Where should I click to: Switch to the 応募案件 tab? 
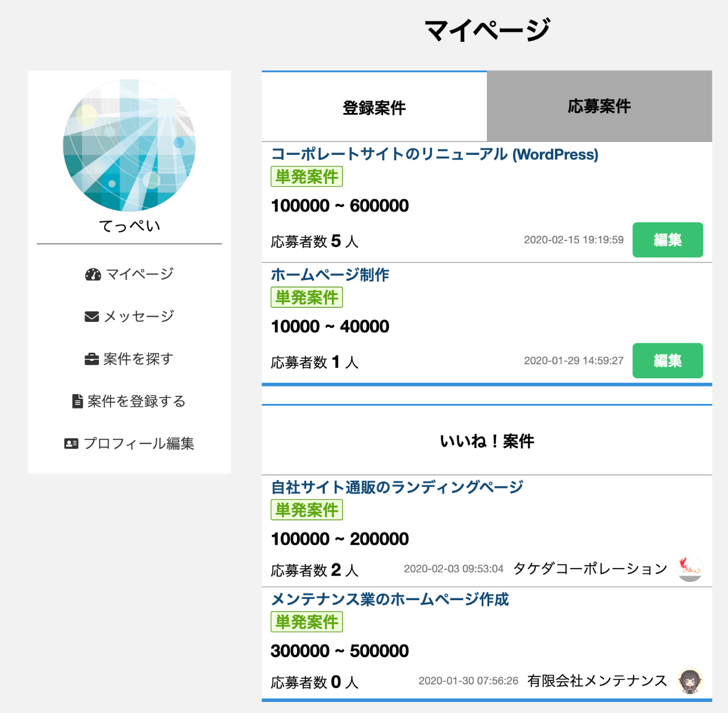[x=599, y=107]
